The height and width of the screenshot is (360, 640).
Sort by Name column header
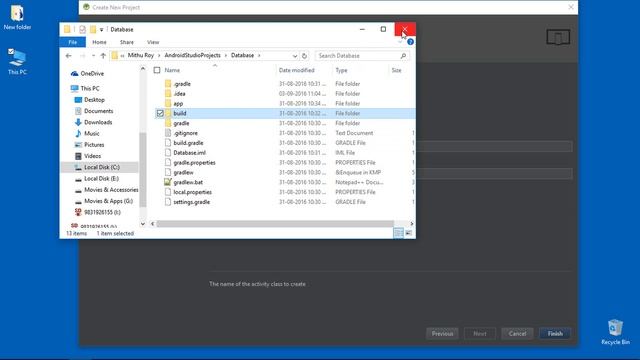(172, 70)
